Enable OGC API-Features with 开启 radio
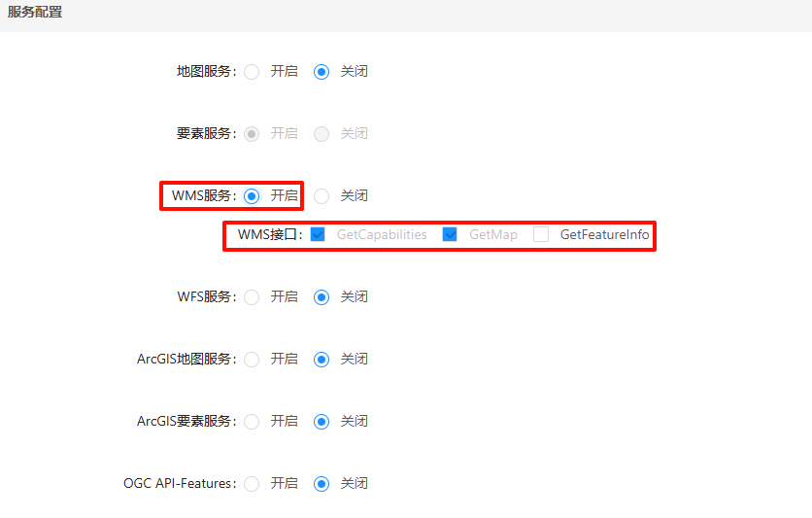Viewport: 812px width, 518px height. tap(252, 484)
